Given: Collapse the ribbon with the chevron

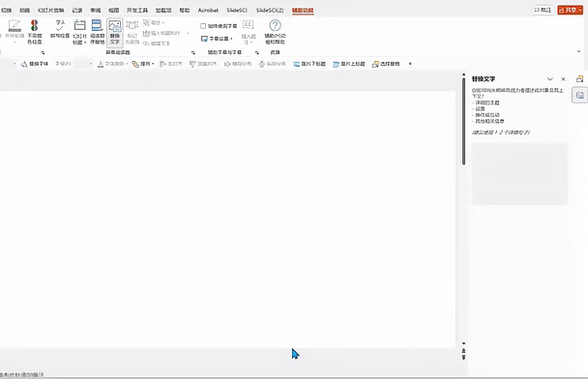Looking at the screenshot, I should 579,51.
